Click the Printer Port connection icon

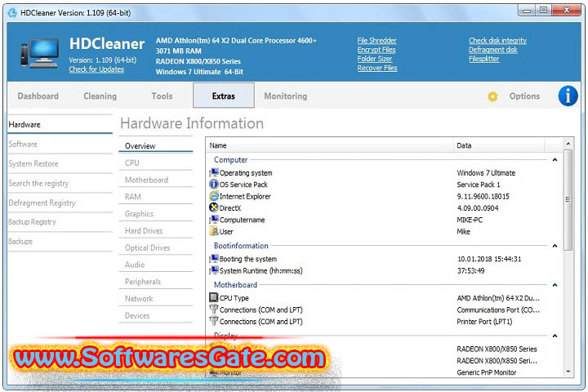coord(214,321)
